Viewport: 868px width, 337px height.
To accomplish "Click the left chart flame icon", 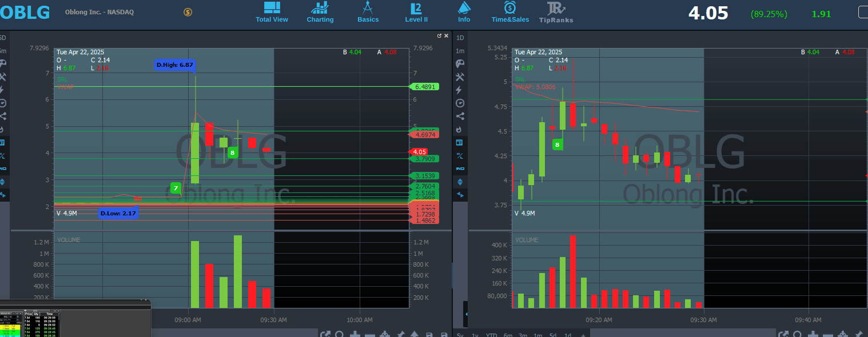I will 2,129.
